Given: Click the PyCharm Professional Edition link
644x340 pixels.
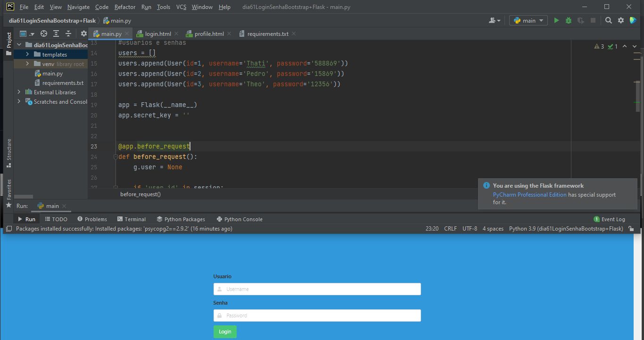Looking at the screenshot, I should (529, 195).
